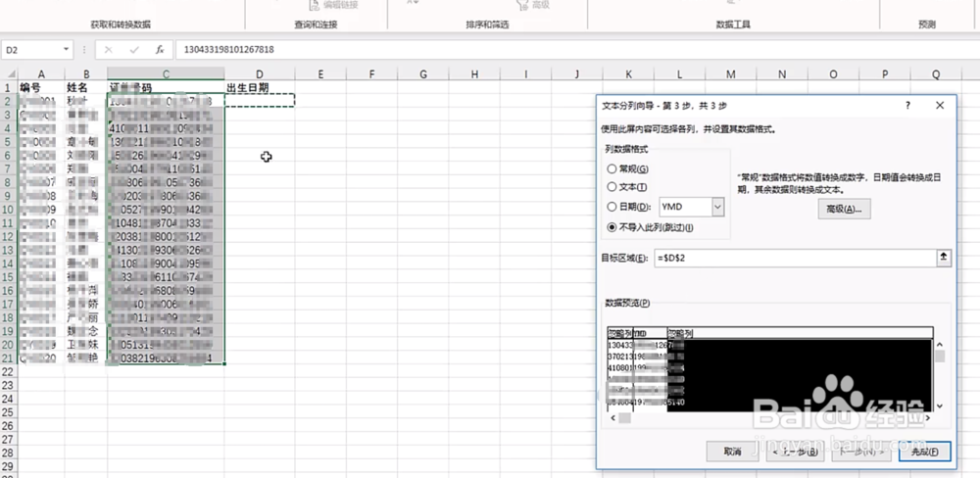Select column H header
This screenshot has height=478, width=980.
click(474, 74)
